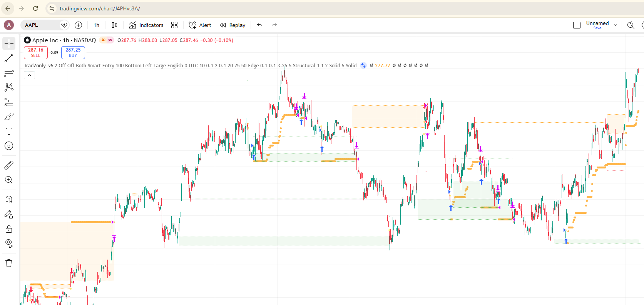Click the Apple Inc · 1h · NASDAQ title
The width and height of the screenshot is (644, 305).
[x=64, y=40]
